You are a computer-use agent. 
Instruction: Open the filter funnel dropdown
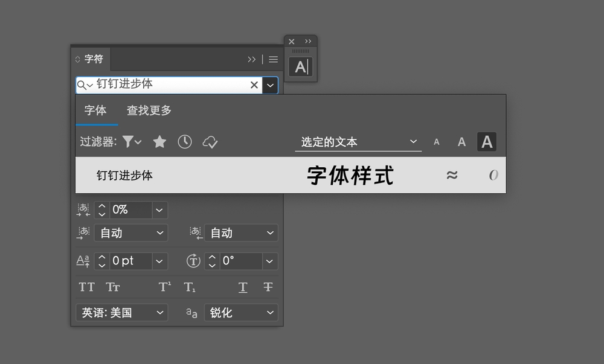[x=130, y=141]
